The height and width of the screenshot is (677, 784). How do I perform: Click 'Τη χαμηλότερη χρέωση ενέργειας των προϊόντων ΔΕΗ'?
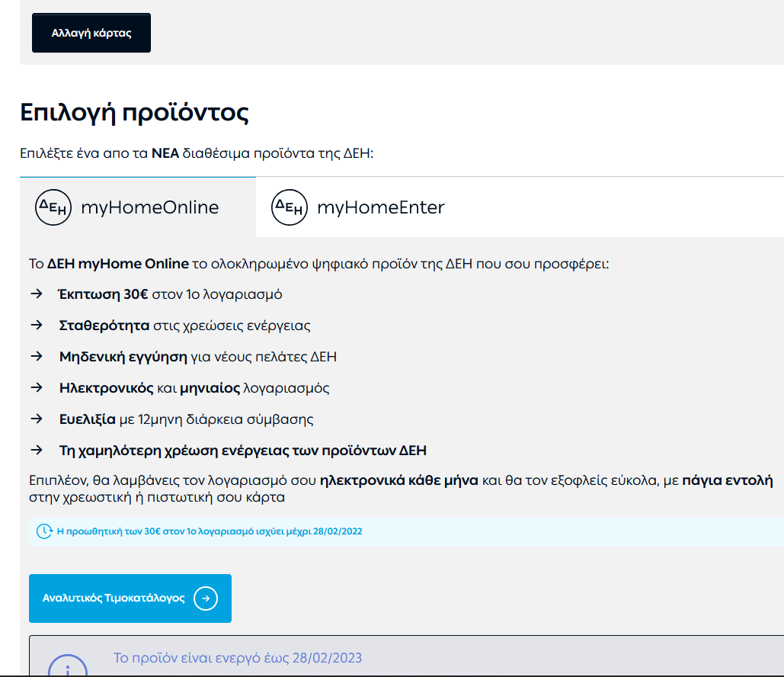point(243,451)
